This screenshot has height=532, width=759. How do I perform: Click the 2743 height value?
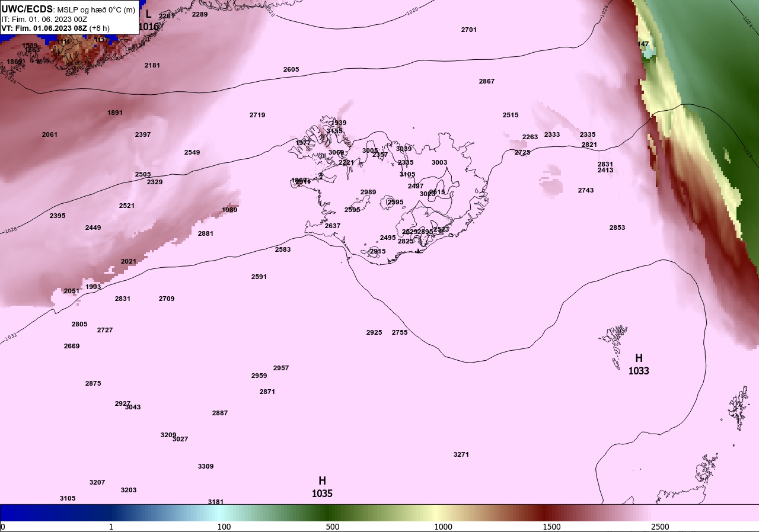(x=586, y=190)
